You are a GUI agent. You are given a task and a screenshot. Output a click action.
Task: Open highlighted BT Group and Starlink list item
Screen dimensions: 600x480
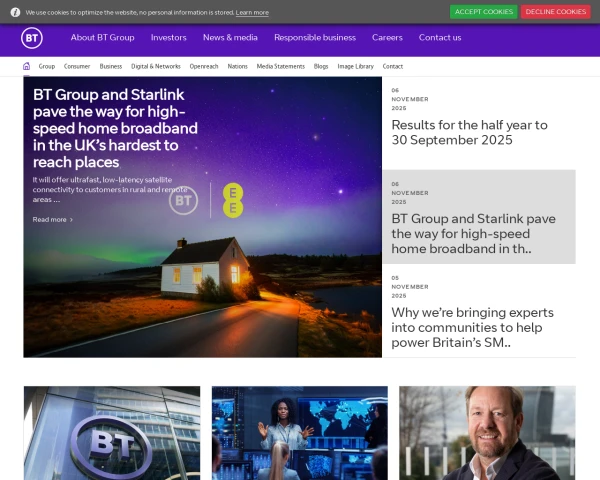[x=479, y=217]
